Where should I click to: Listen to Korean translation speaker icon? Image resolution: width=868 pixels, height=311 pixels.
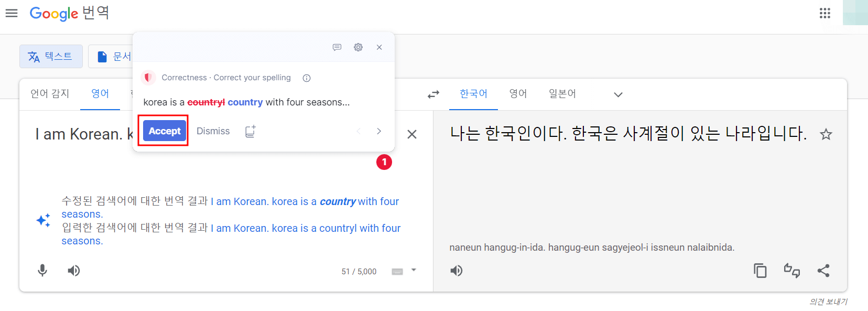click(x=457, y=271)
